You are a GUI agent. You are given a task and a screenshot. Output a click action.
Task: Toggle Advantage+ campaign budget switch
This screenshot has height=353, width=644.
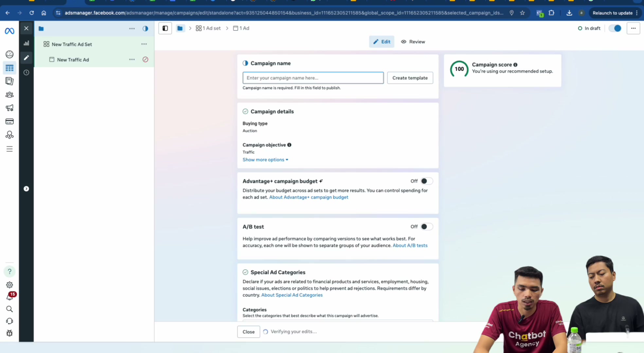point(426,181)
